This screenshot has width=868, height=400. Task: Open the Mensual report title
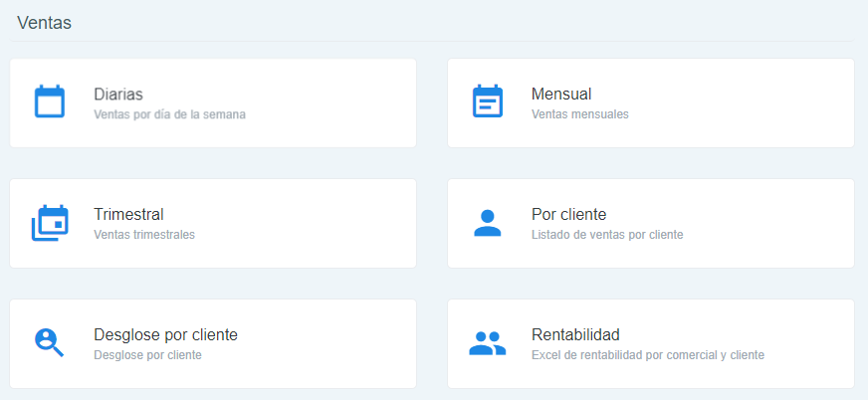[561, 95]
